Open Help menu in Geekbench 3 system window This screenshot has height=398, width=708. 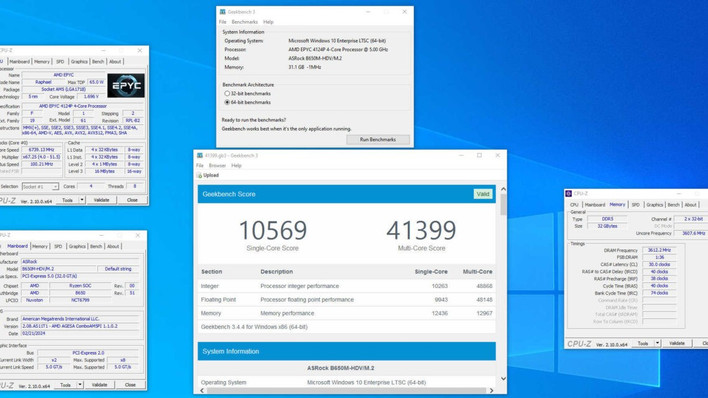click(x=268, y=22)
